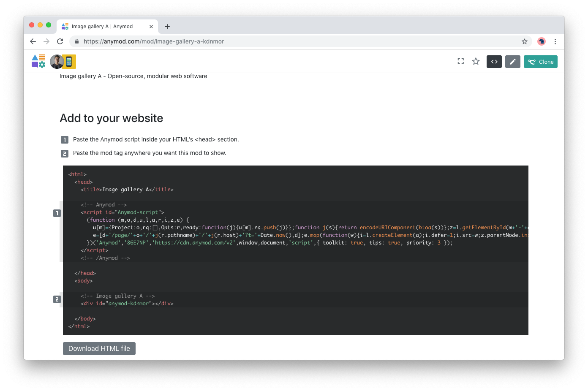Click the browser forward arrow
The width and height of the screenshot is (588, 391).
[x=46, y=41]
